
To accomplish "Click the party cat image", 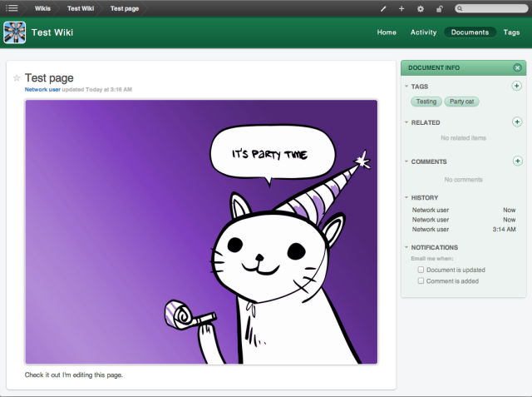I will (201, 231).
